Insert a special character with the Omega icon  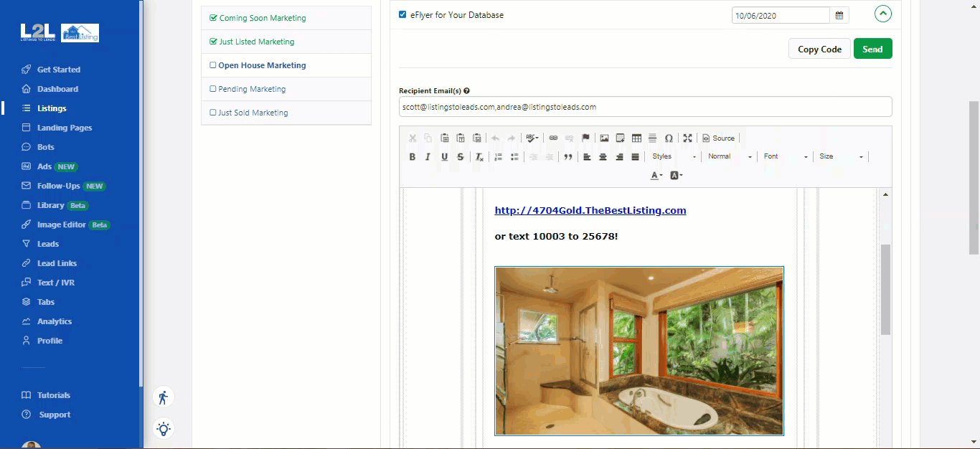pyautogui.click(x=667, y=138)
